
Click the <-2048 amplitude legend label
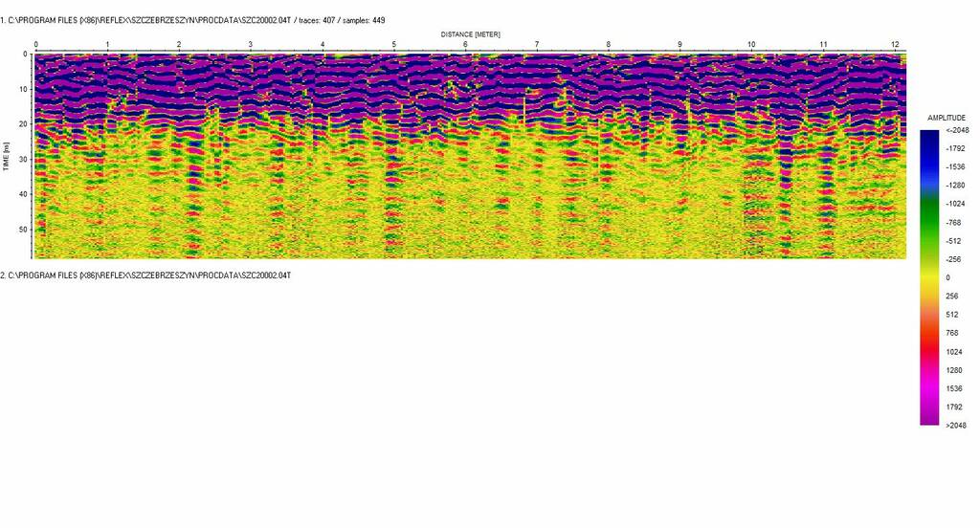tap(957, 131)
